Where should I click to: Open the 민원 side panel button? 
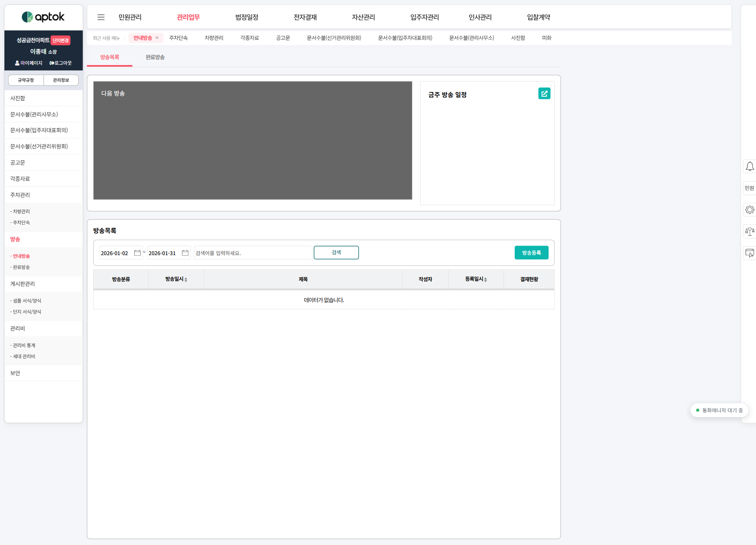click(749, 188)
